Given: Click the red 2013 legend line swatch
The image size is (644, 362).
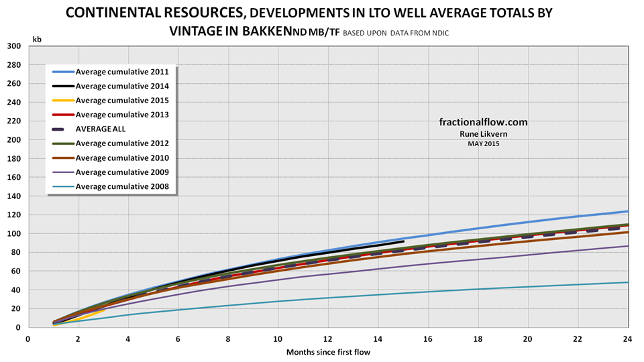Looking at the screenshot, I should pyautogui.click(x=61, y=115).
